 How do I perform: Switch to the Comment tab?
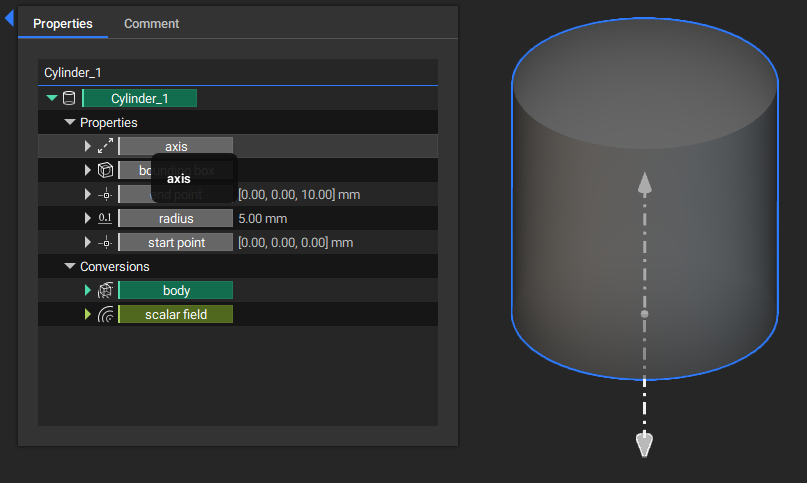(x=151, y=23)
